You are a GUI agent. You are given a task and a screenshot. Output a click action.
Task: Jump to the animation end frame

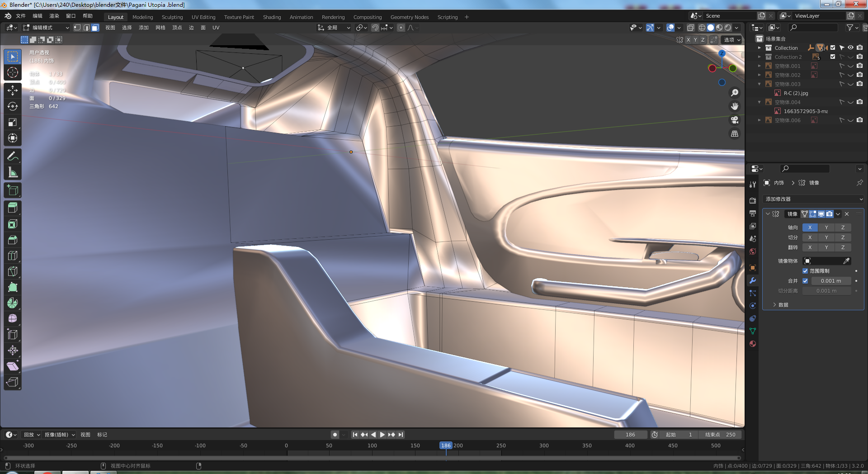tap(401, 435)
